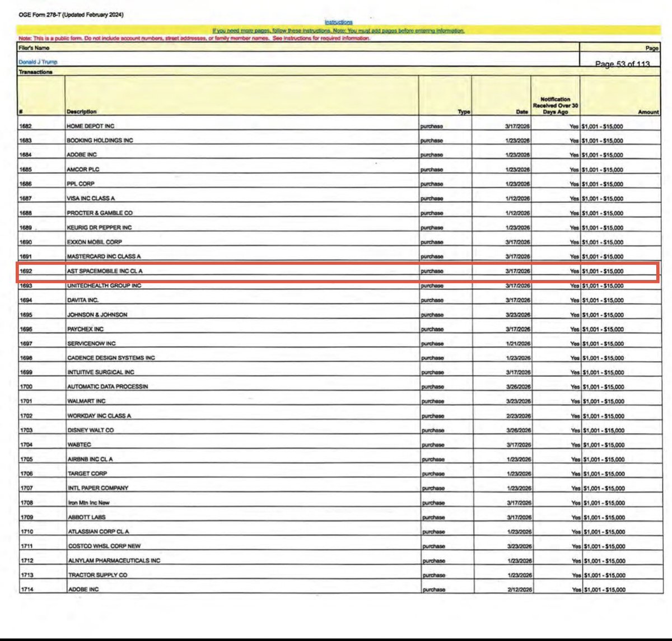Click the 'Page 53 of 113' field
Viewport: 672px width, 641px height.
(622, 64)
